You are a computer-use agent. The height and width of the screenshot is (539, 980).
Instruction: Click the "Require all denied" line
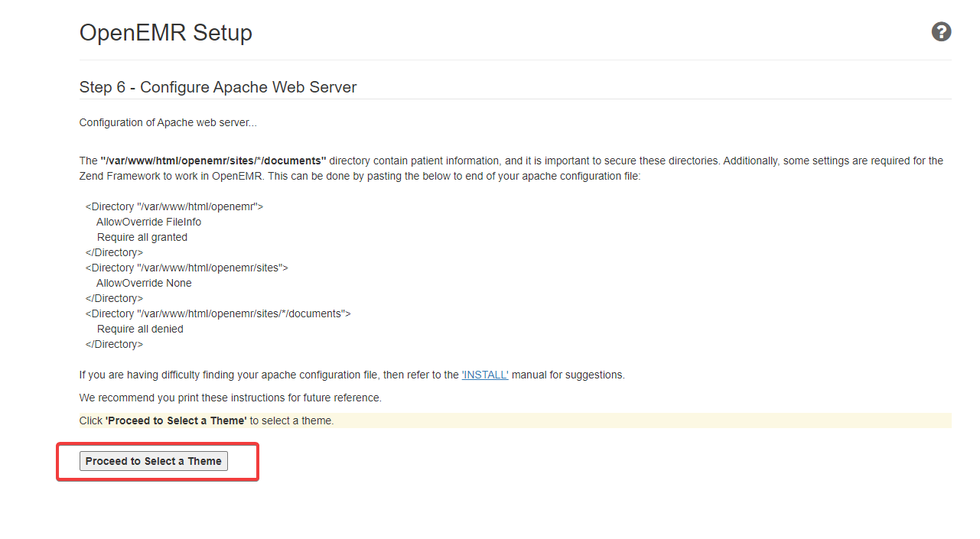click(140, 329)
